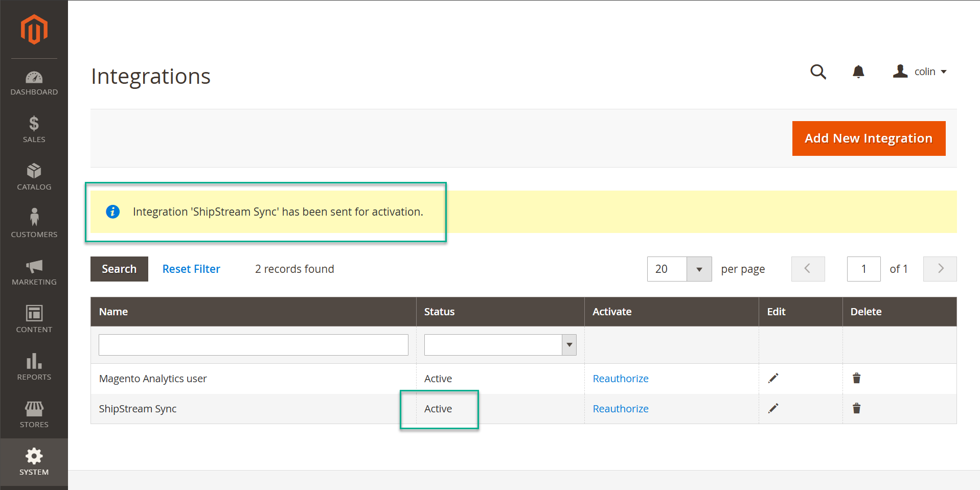Edit the ShipStream Sync integration
The image size is (980, 490).
[x=773, y=408]
